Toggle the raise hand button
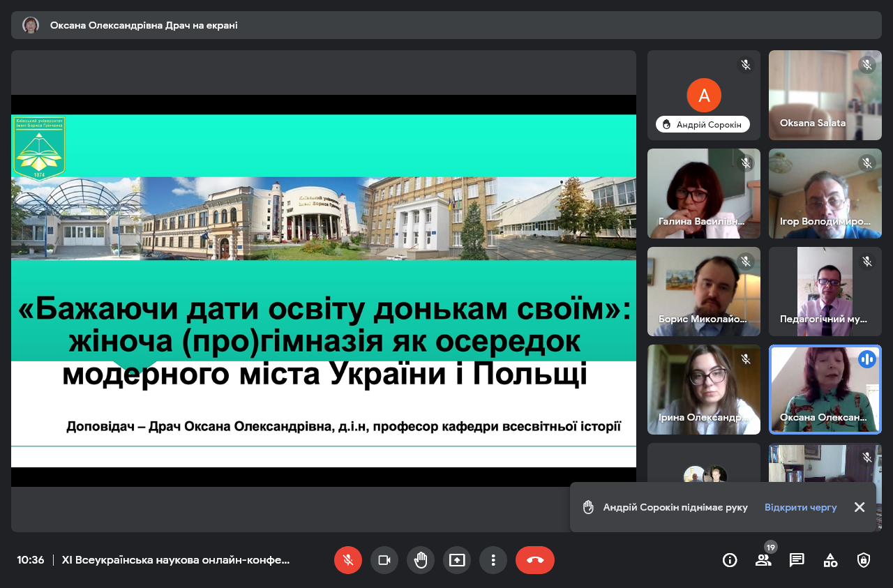The image size is (893, 588). click(x=420, y=560)
